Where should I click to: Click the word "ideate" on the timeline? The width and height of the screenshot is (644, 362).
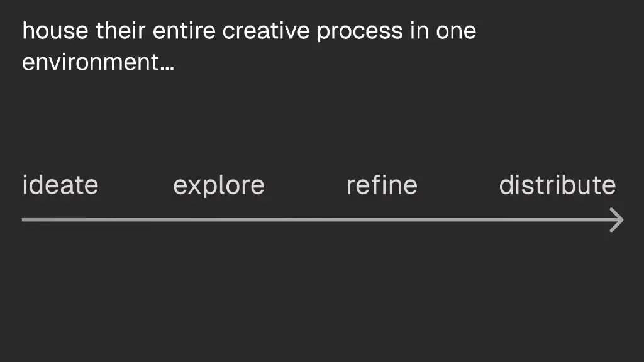pos(60,185)
